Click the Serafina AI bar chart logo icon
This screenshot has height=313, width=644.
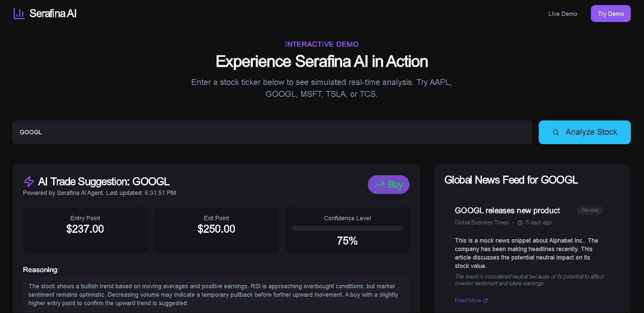click(x=19, y=14)
